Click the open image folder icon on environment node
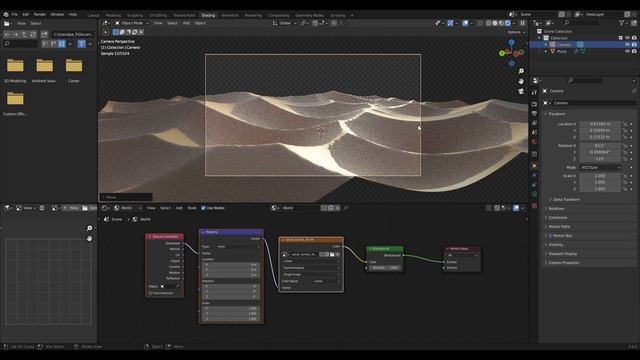Screen dimensions: 640x360 coord(332,254)
